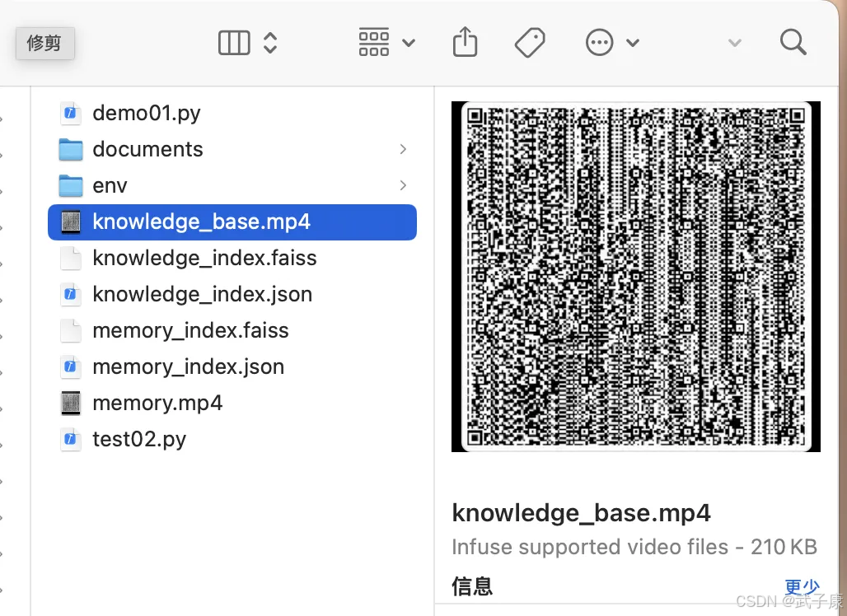Click the memory_index.json file icon
This screenshot has width=847, height=616.
[71, 366]
